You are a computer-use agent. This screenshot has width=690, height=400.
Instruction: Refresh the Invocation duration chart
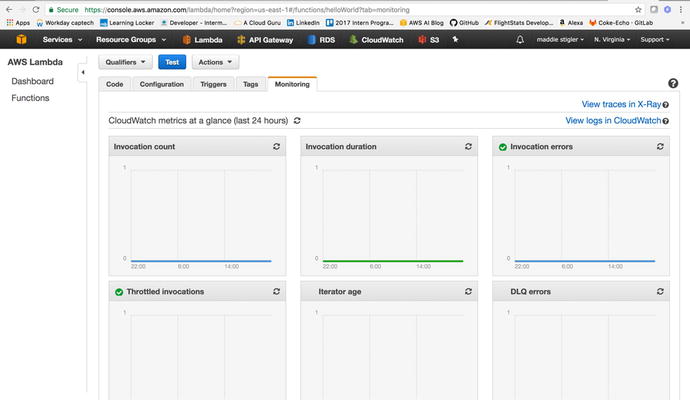point(468,147)
